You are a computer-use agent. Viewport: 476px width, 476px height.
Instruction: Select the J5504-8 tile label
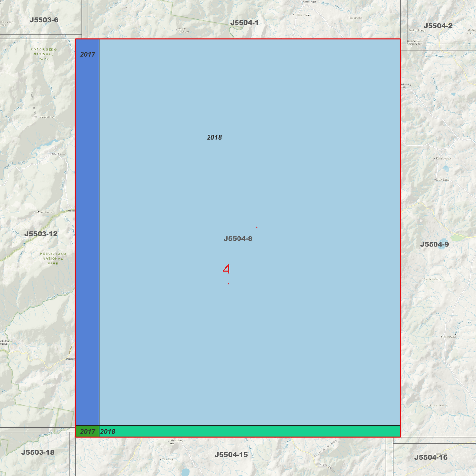pos(238,238)
